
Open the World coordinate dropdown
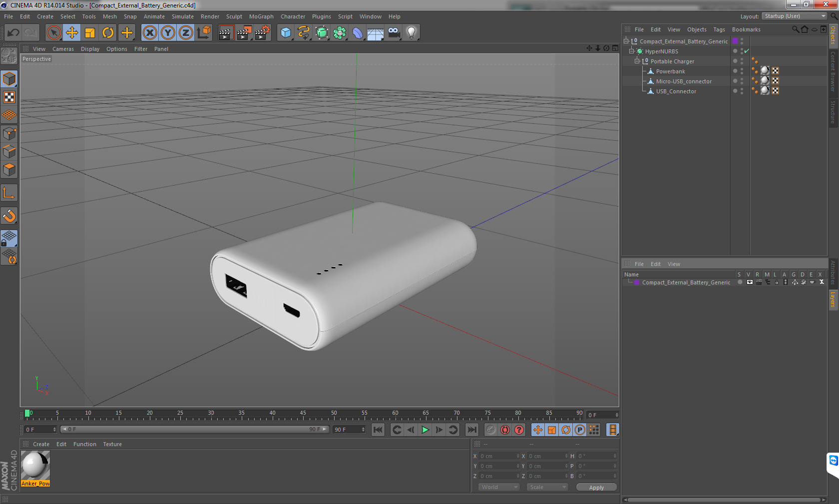point(498,487)
